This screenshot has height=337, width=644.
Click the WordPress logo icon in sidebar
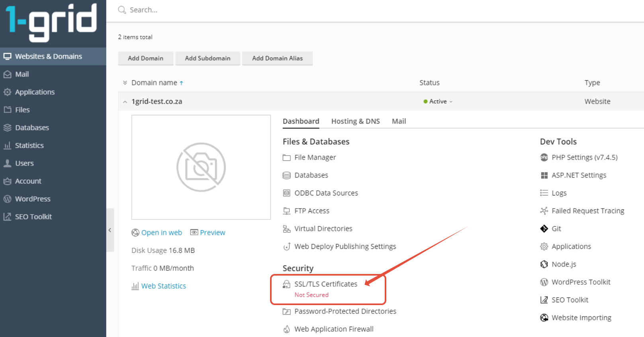[7, 199]
